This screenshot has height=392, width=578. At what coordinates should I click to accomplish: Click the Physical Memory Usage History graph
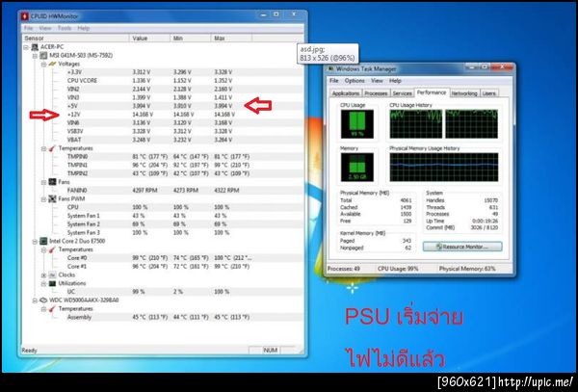444,168
